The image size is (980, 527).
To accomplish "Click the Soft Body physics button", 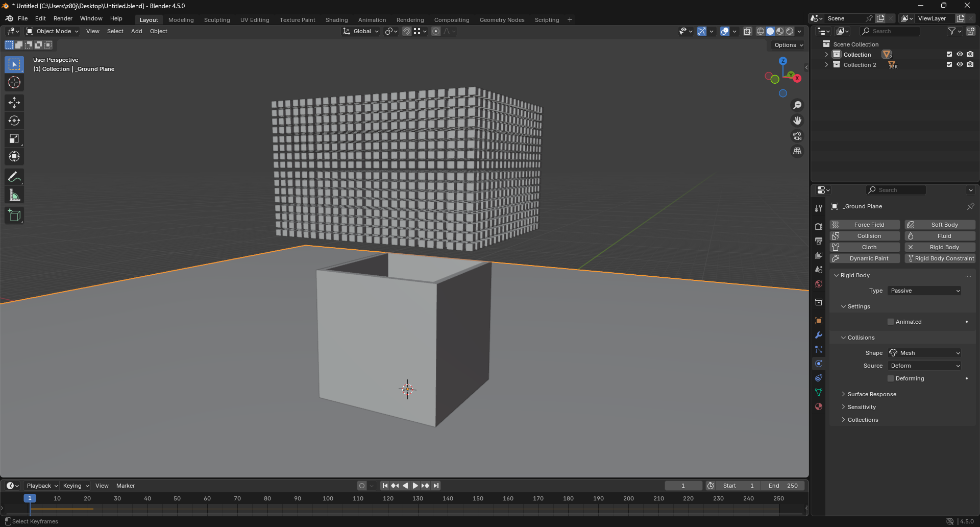I will (940, 225).
